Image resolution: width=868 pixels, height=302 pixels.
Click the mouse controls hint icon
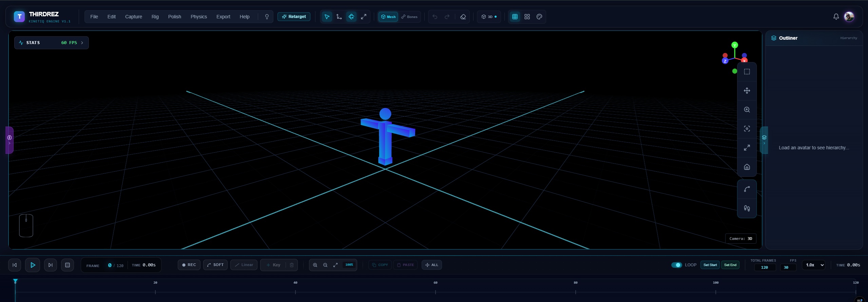[x=26, y=226]
